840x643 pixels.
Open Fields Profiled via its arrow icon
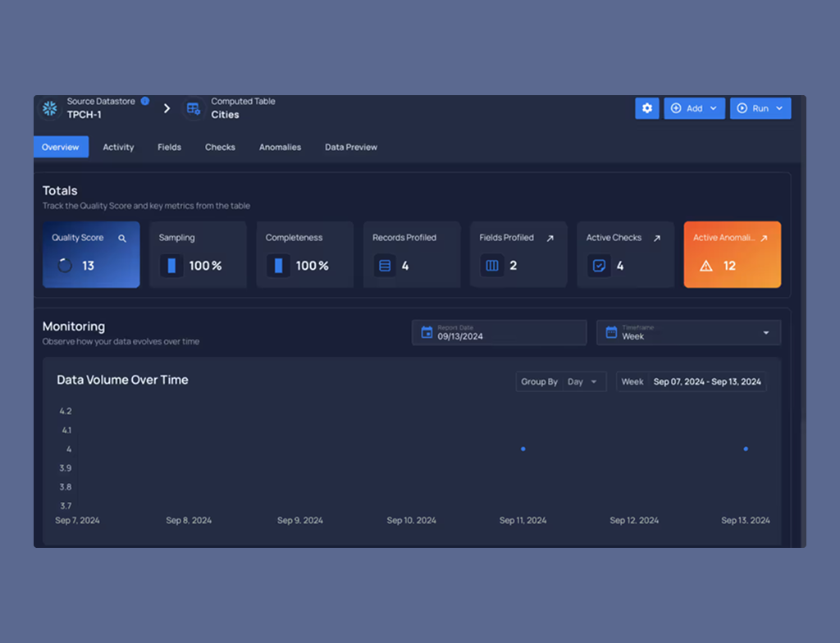pyautogui.click(x=550, y=238)
